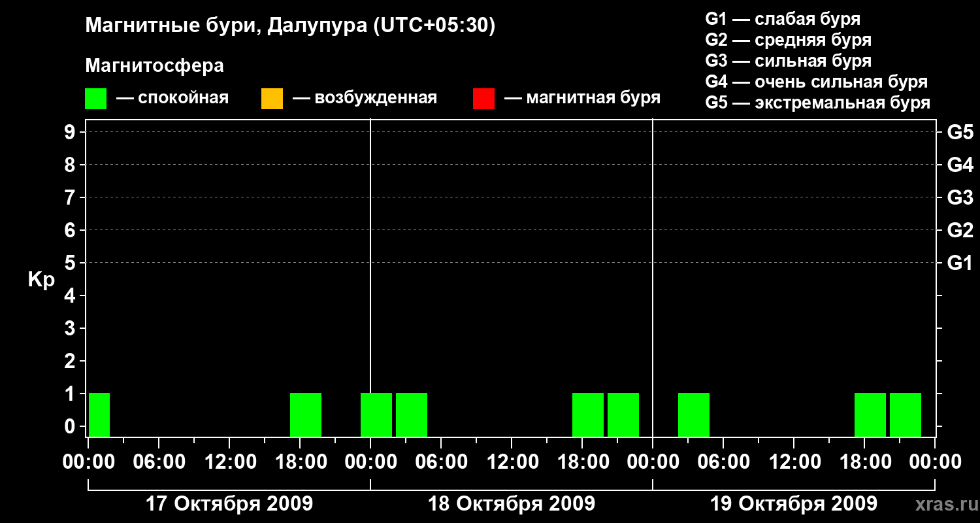Viewport: 980px width, 523px height.
Task: Click the green bar just after midnight 18 October
Action: coord(376,414)
